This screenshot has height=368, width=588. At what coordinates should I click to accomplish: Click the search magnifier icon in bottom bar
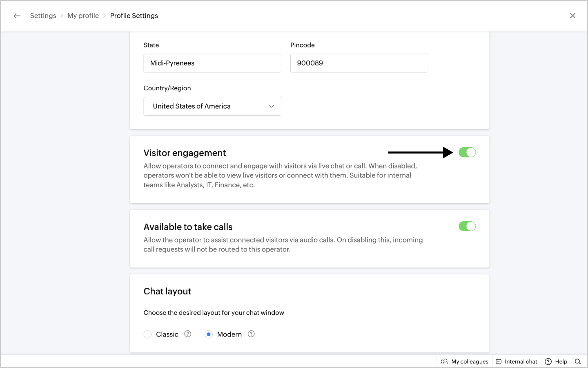point(578,361)
